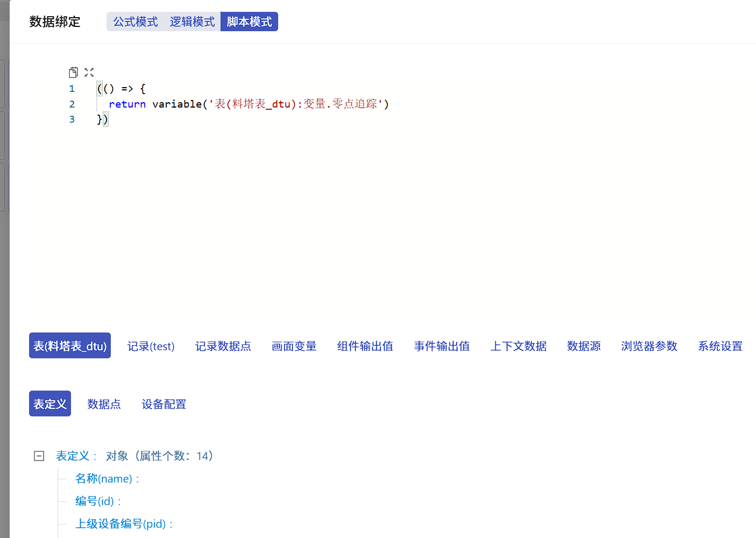Image resolution: width=756 pixels, height=538 pixels.
Task: Copy the script code with the clipboard icon
Action: [x=74, y=72]
